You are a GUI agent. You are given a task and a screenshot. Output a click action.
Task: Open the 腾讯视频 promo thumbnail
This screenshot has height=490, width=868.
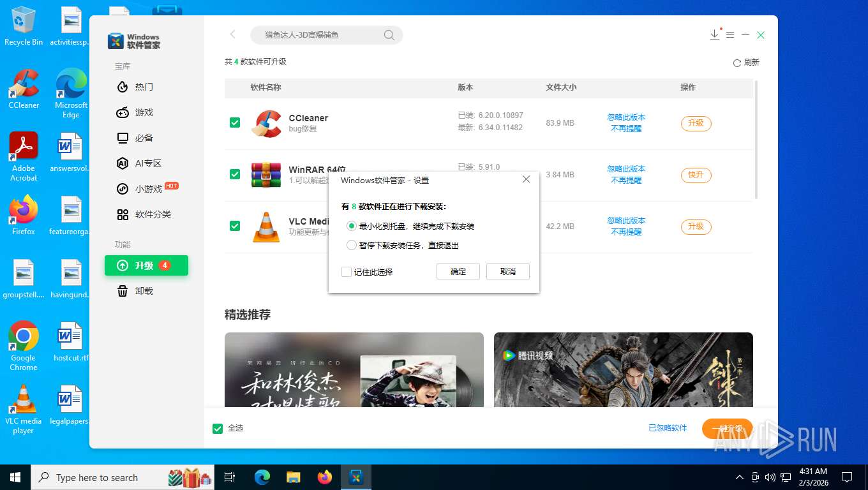[x=624, y=369]
